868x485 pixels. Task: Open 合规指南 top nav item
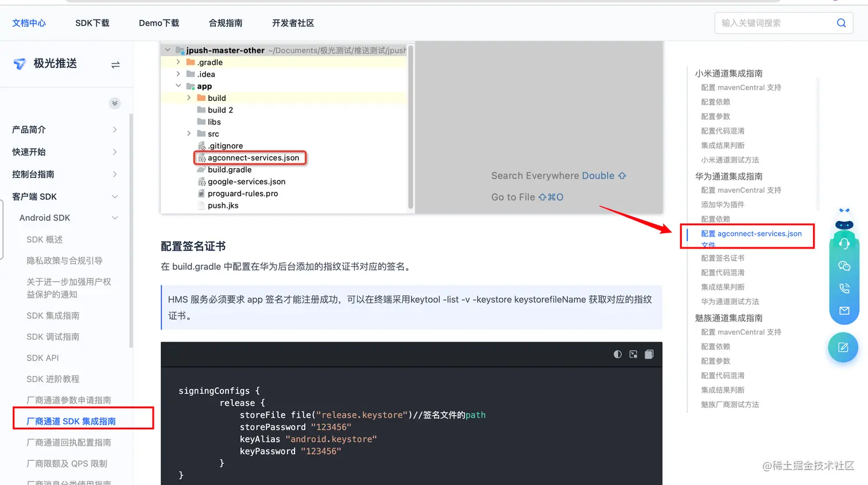(x=226, y=23)
